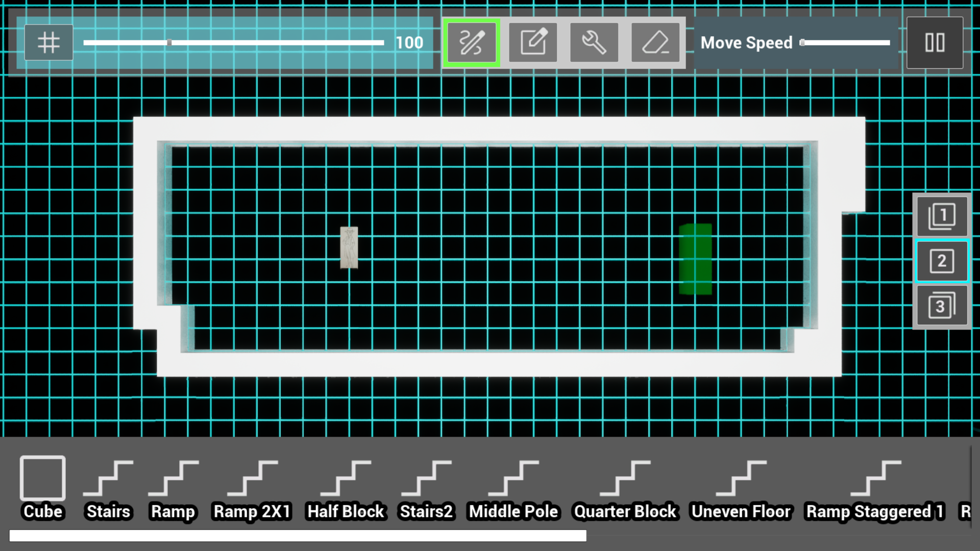The width and height of the screenshot is (980, 551).
Task: Toggle the layer 2 view button
Action: pos(942,260)
